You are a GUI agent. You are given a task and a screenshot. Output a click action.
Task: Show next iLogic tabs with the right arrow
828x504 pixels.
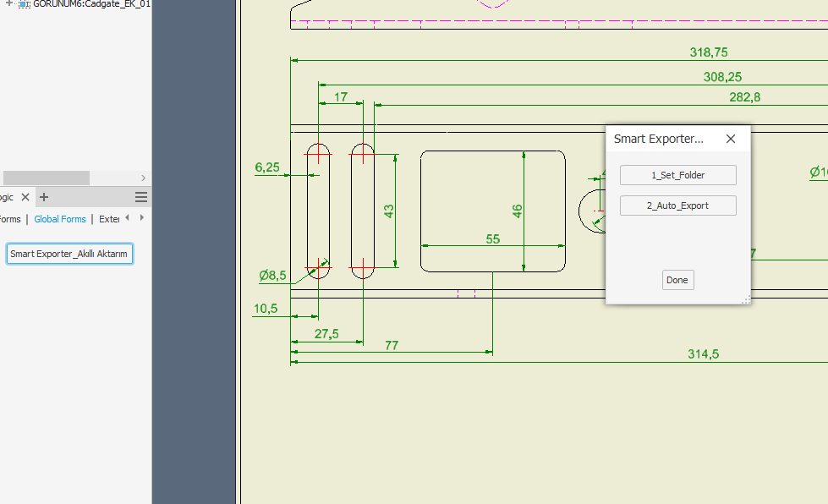click(x=141, y=217)
